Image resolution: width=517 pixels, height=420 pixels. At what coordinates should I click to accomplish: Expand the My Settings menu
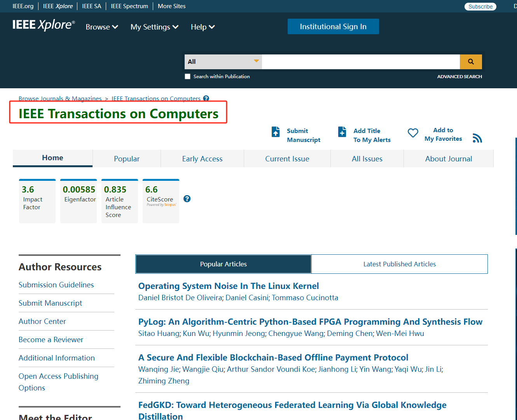[154, 27]
